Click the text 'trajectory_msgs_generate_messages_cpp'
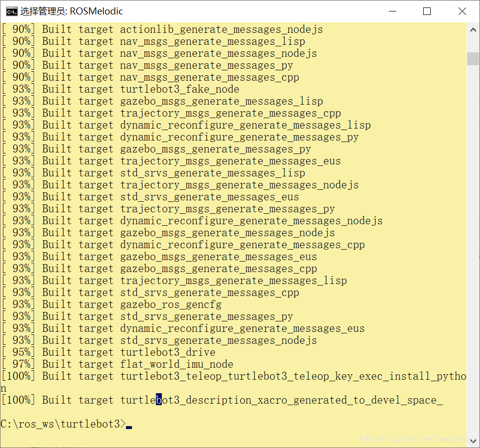This screenshot has width=480, height=448. (230, 114)
